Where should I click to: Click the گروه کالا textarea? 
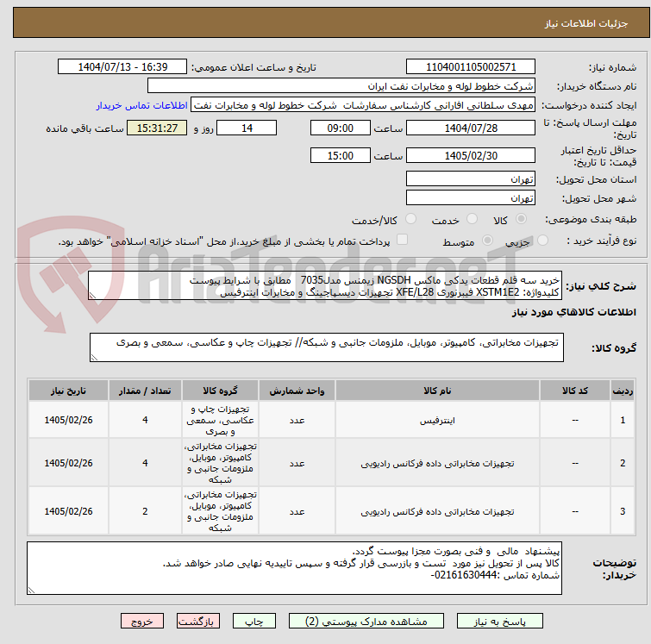[x=326, y=347]
